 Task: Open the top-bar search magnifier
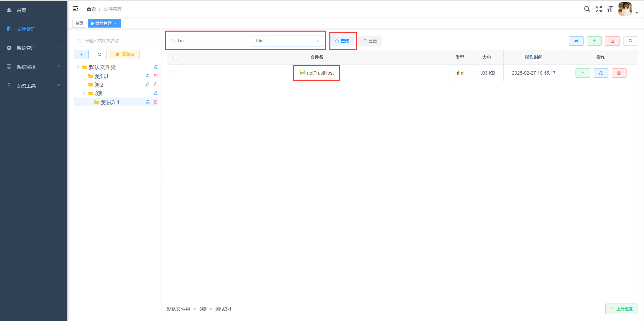[x=587, y=9]
